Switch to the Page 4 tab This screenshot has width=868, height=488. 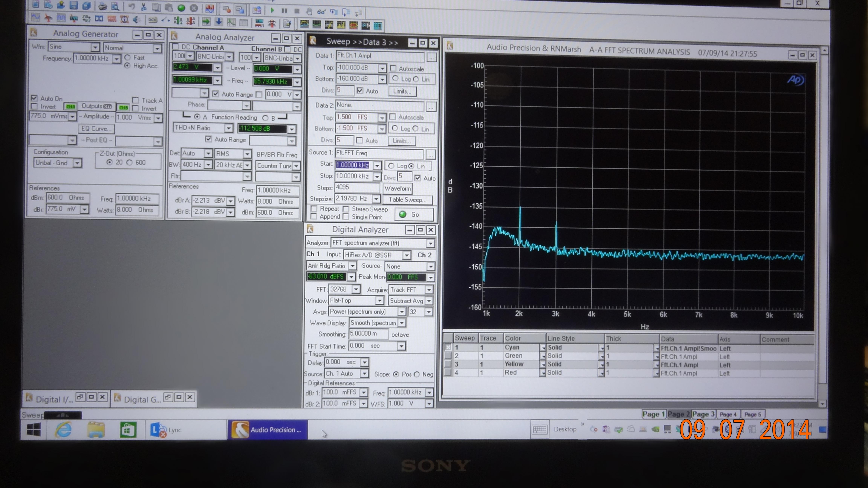(x=728, y=414)
